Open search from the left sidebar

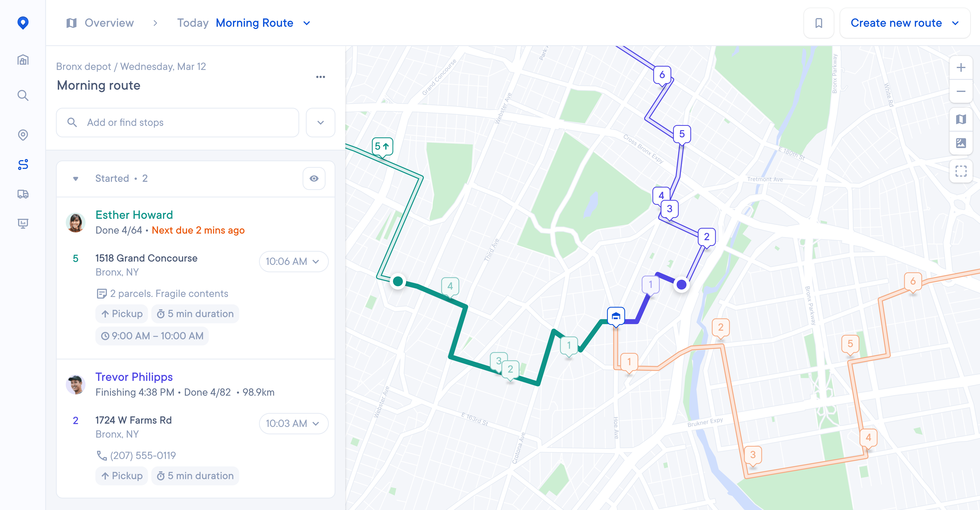pos(23,96)
